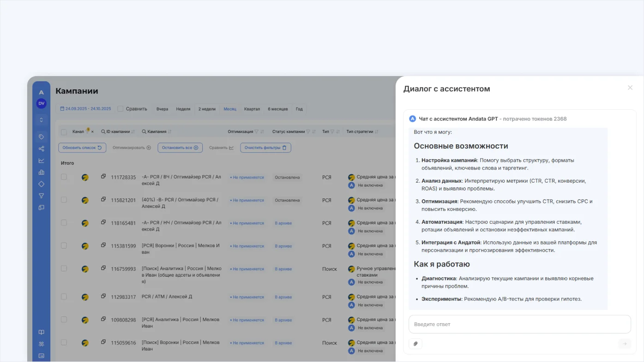Click the 'Очистить фильтры' button
This screenshot has width=644, height=362.
265,148
